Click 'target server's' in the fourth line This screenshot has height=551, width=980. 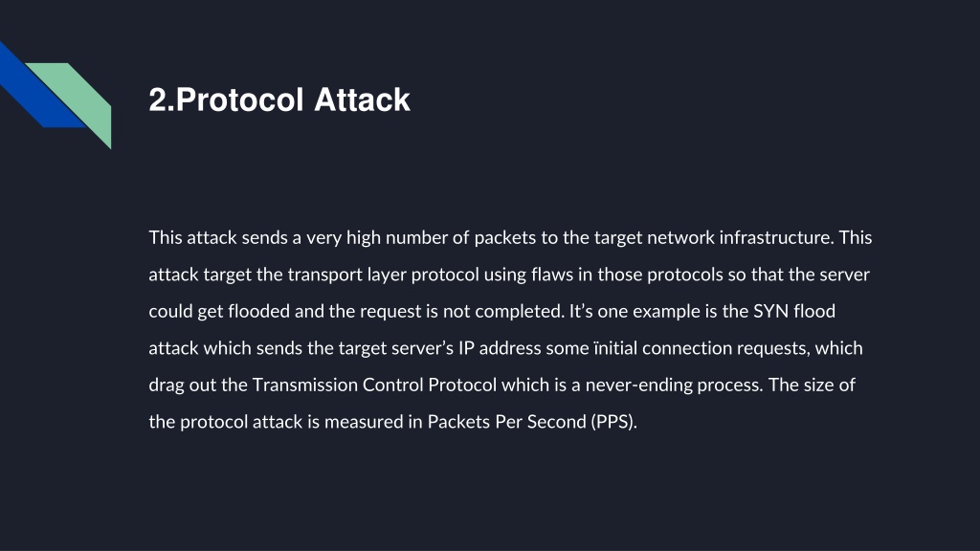coord(396,348)
